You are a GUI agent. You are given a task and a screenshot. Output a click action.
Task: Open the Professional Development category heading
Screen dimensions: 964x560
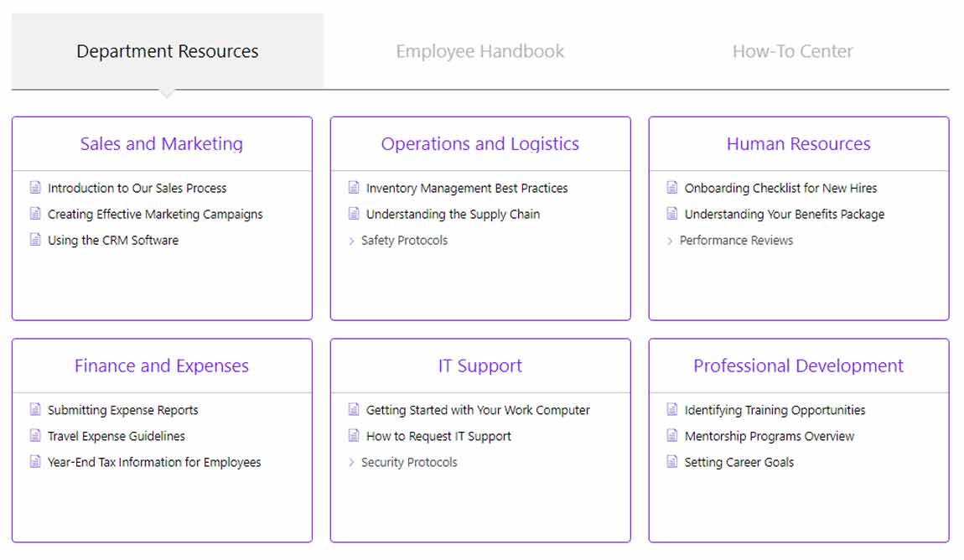[x=798, y=366]
